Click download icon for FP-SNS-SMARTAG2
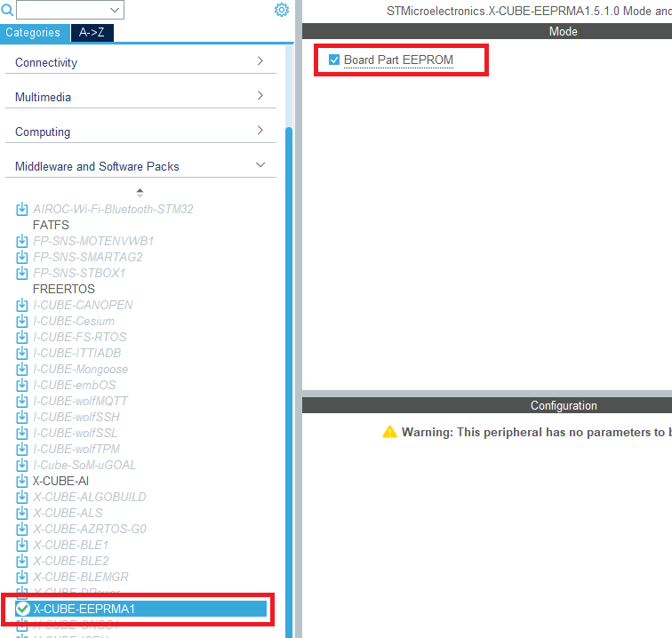This screenshot has height=638, width=672. coord(22,257)
